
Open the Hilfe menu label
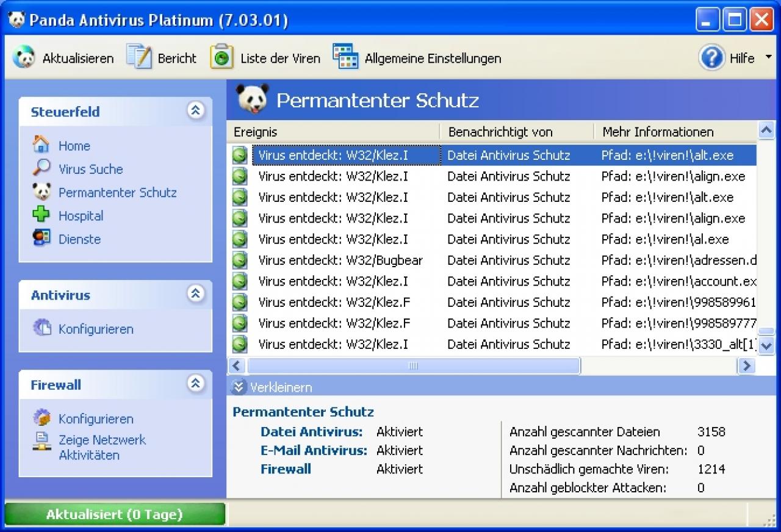pos(743,59)
